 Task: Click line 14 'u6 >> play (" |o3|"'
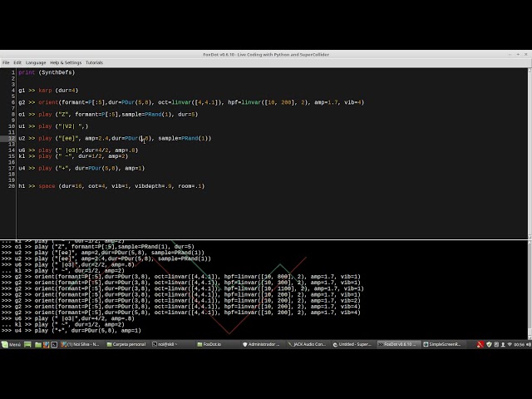[x=78, y=150]
